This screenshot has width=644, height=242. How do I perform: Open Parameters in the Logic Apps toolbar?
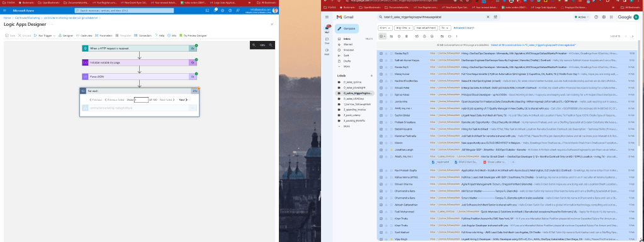coord(105,36)
